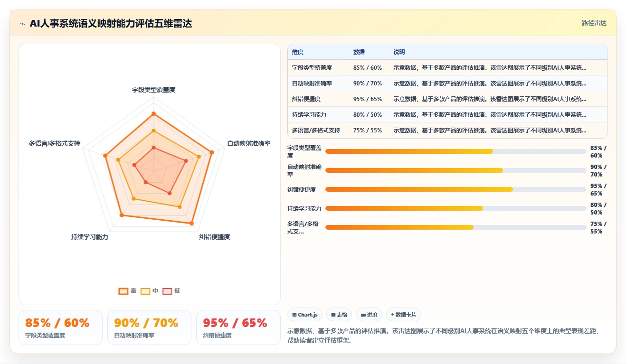This screenshot has height=364, width=626.
Task: Click the 说明 column header
Action: pyautogui.click(x=399, y=52)
